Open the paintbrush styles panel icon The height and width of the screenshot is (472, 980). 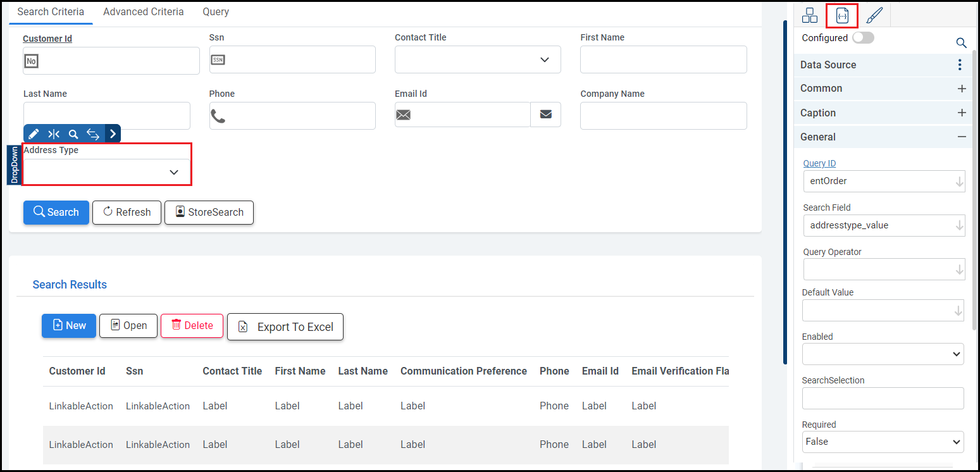[874, 16]
